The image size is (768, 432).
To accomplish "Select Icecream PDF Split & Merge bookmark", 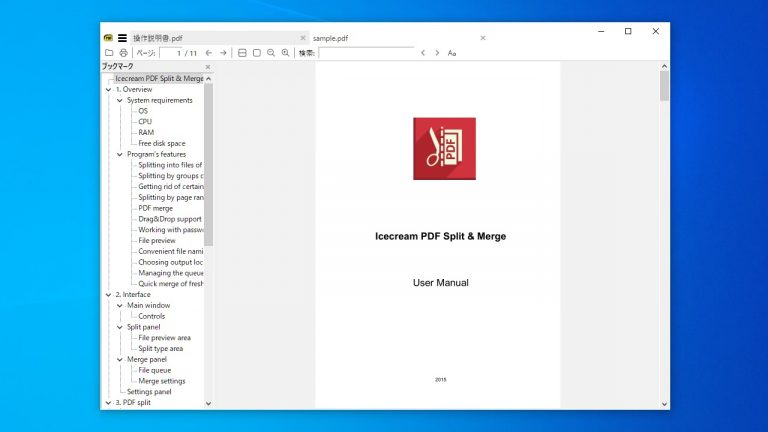I will click(159, 78).
